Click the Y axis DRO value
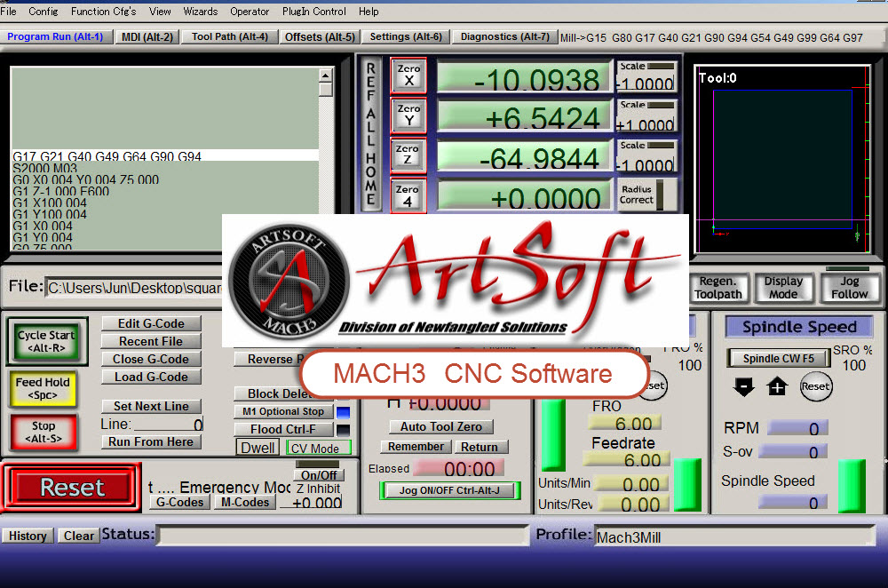The width and height of the screenshot is (888, 588). coord(525,115)
